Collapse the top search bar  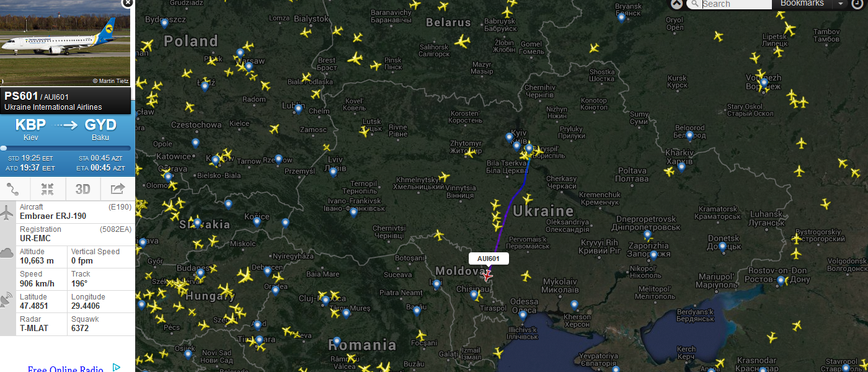click(x=676, y=4)
